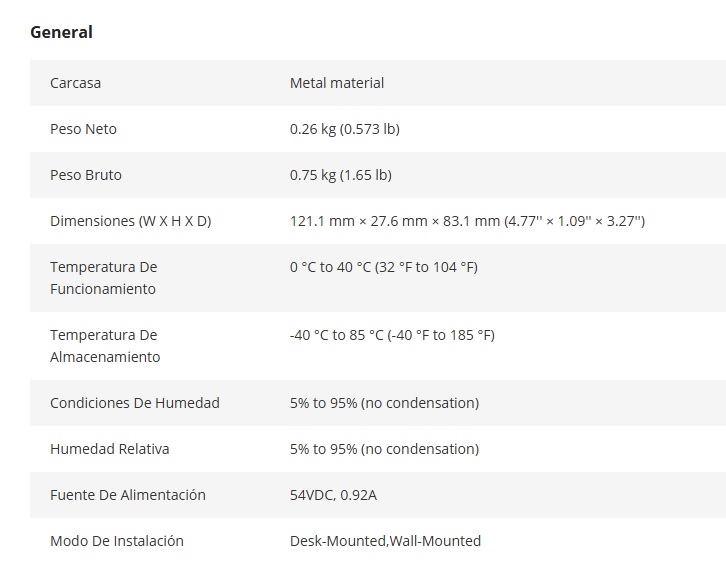The height and width of the screenshot is (578, 726).
Task: Select the 54VDC, 0.92A power value
Action: pyautogui.click(x=341, y=495)
